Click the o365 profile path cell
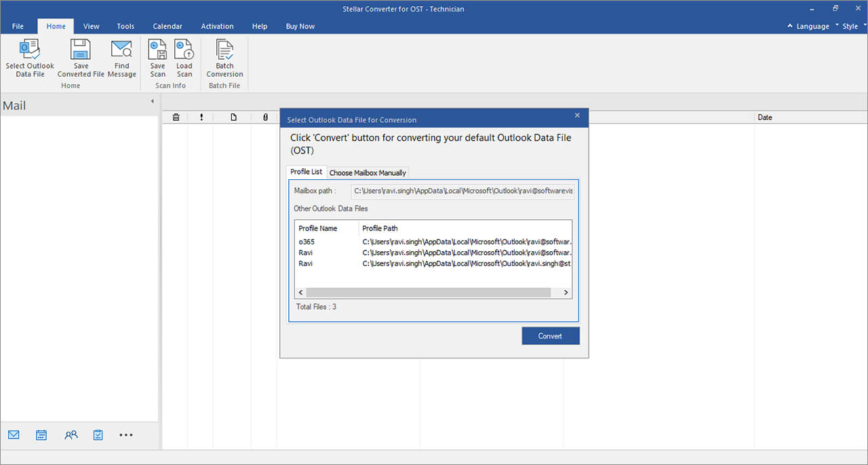 pyautogui.click(x=465, y=242)
